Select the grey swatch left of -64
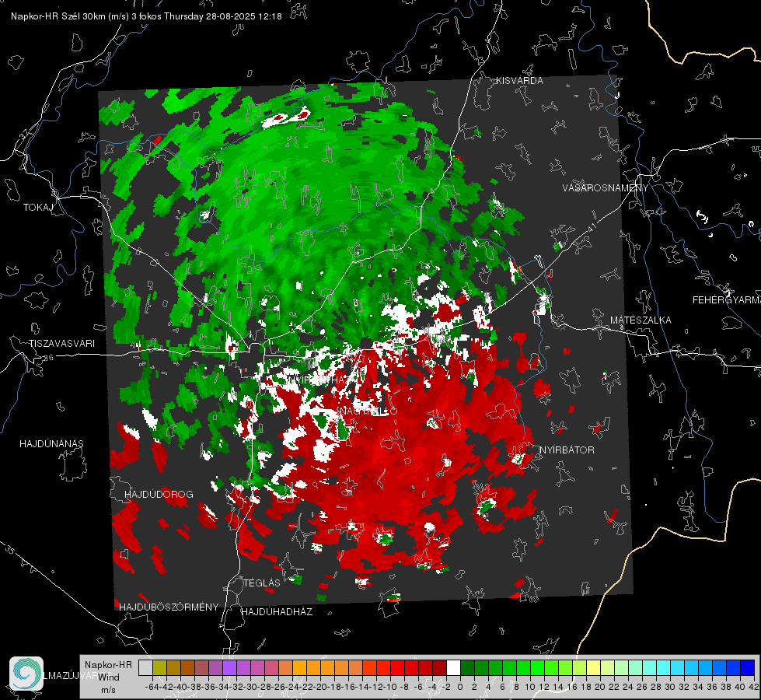The width and height of the screenshot is (761, 700). (145, 668)
